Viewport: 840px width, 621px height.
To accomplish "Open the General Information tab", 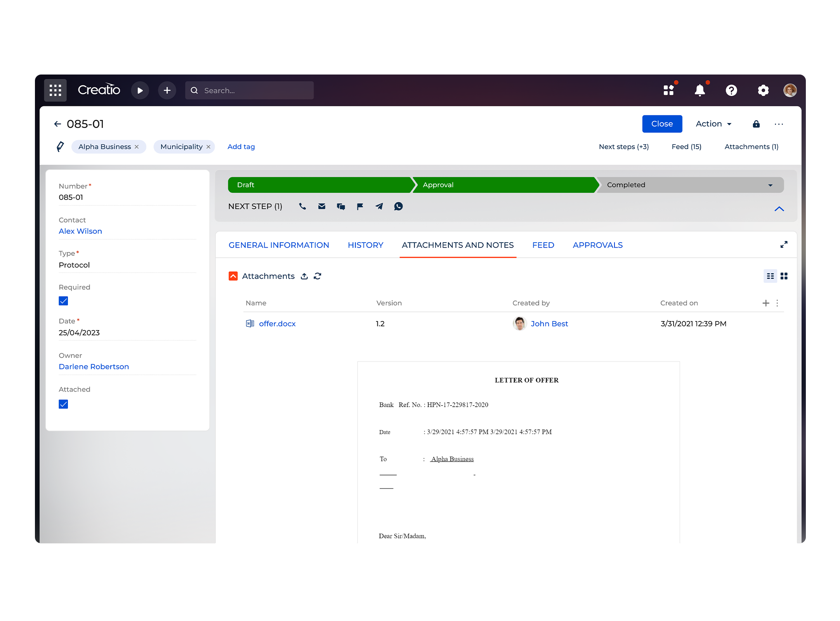I will 279,245.
